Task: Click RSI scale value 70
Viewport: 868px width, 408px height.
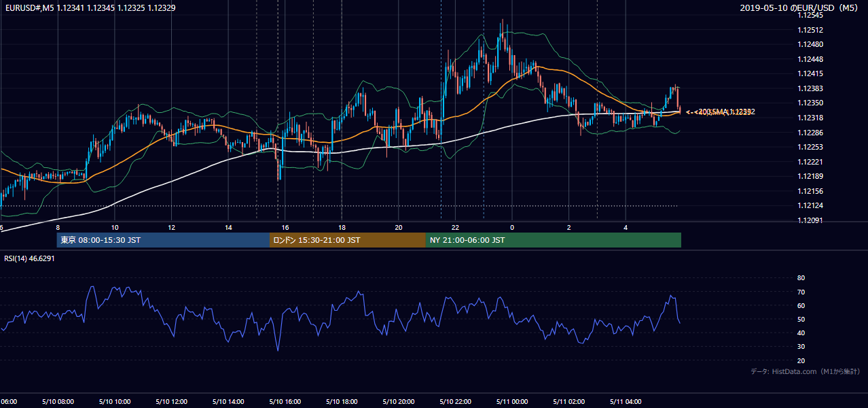Action: tap(801, 292)
